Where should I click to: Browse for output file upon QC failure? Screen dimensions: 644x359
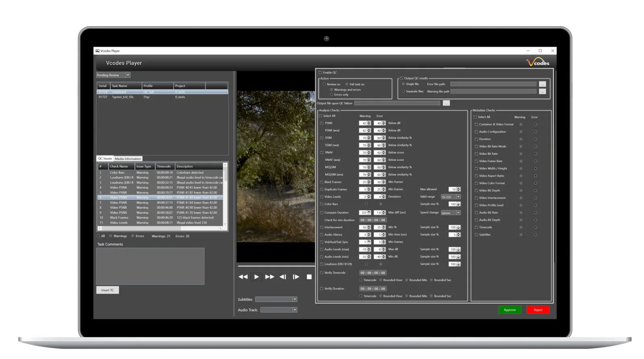pyautogui.click(x=446, y=103)
